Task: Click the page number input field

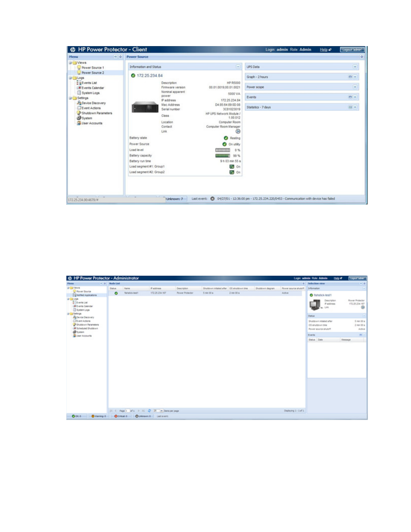Action: point(128,411)
